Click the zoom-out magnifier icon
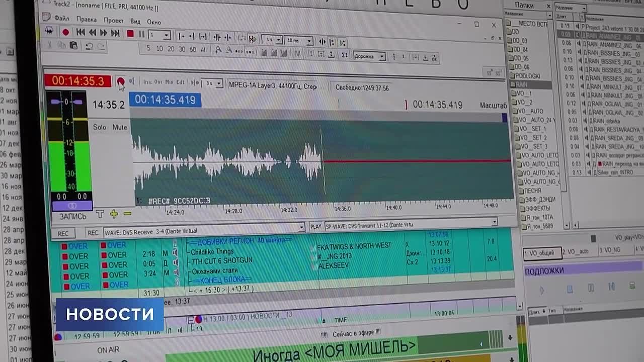Image resolution: width=644 pixels, height=362 pixels. click(229, 51)
